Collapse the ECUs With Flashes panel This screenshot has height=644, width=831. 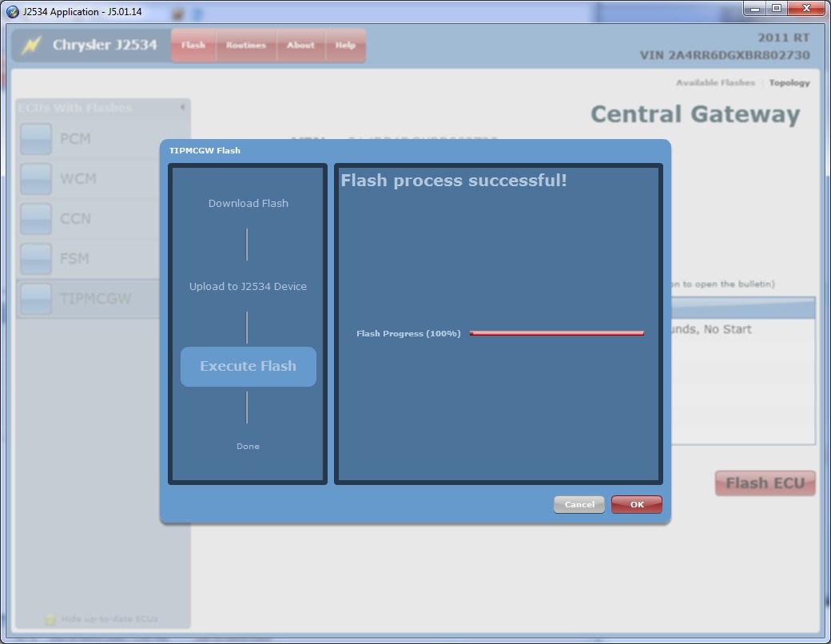click(182, 107)
